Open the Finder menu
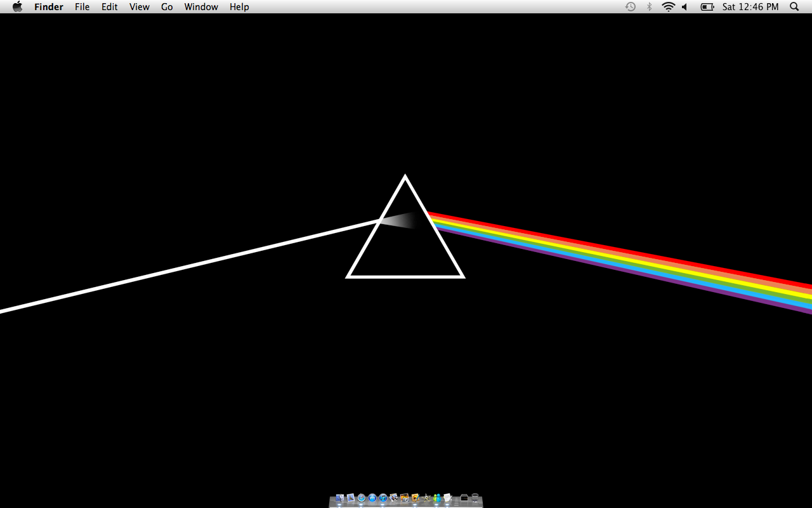The height and width of the screenshot is (508, 812). tap(49, 7)
